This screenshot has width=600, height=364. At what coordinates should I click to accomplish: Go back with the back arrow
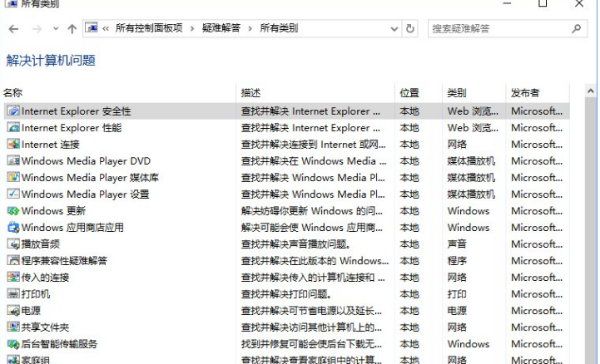pyautogui.click(x=13, y=28)
